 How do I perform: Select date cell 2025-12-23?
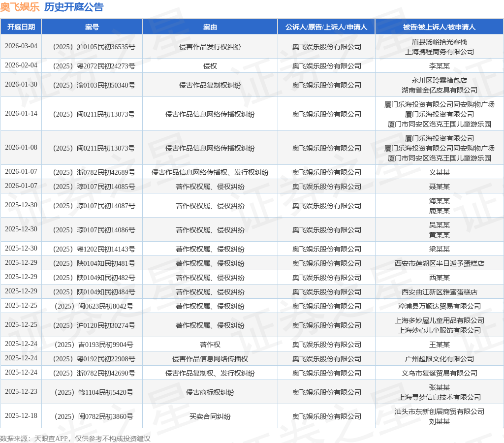click(21, 392)
